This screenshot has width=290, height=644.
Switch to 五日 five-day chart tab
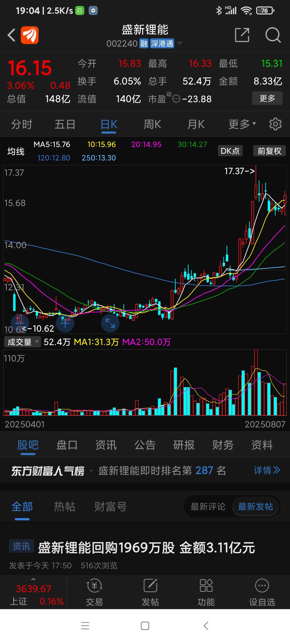tap(65, 124)
